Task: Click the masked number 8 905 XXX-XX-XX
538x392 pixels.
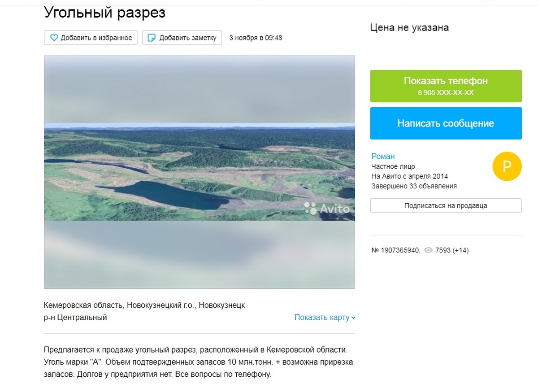Action: 446,93
